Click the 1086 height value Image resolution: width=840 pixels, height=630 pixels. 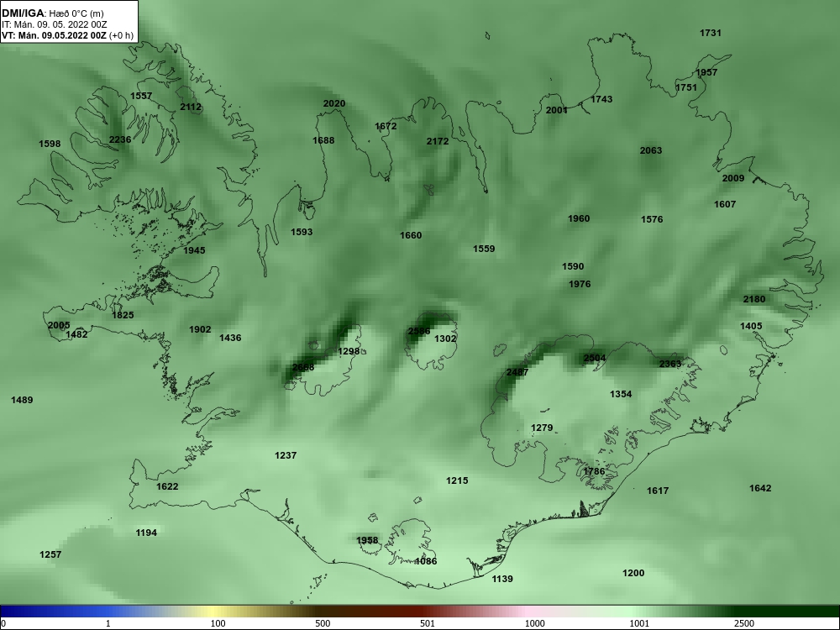[426, 561]
